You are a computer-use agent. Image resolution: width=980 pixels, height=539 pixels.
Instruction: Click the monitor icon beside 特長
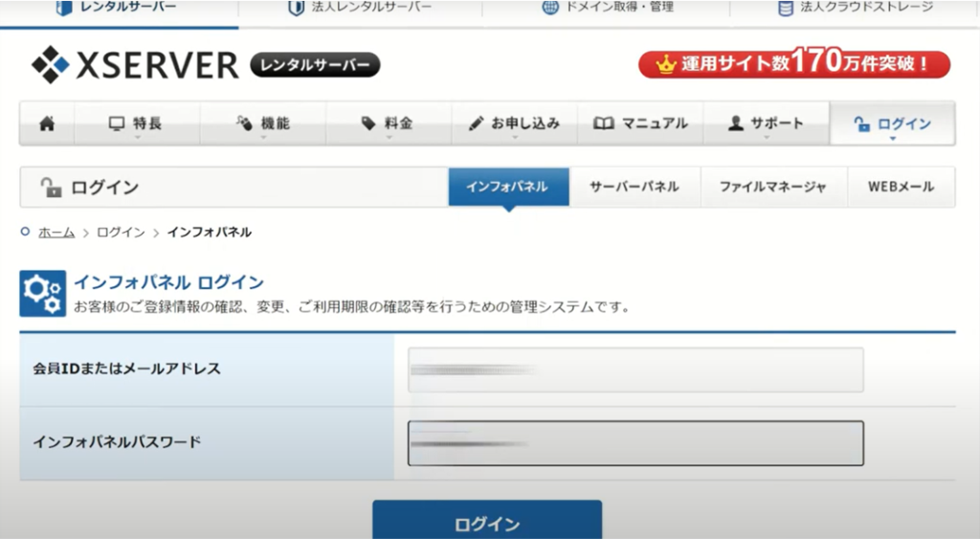pos(117,124)
